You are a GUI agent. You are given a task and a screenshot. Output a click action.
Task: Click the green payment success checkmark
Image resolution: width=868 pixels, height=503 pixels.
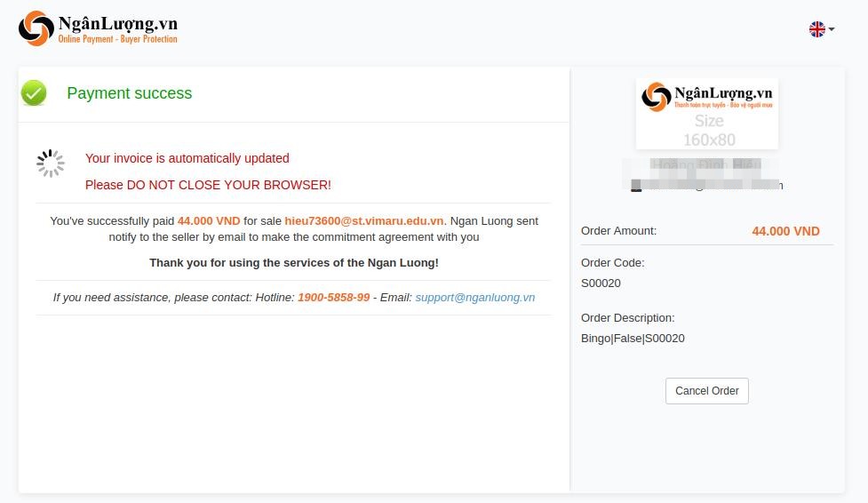point(34,93)
